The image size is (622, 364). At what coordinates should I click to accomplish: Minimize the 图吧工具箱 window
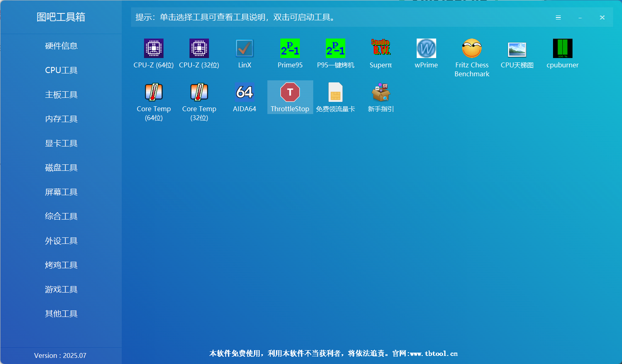tap(580, 17)
